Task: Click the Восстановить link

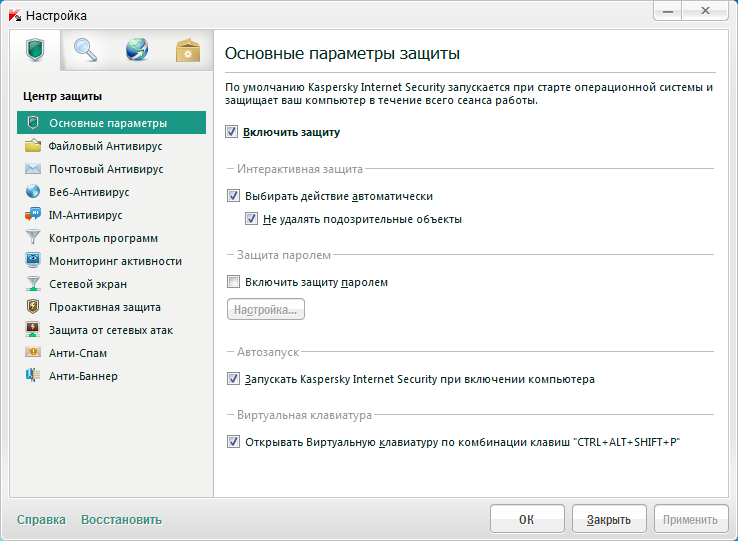Action: (x=121, y=520)
